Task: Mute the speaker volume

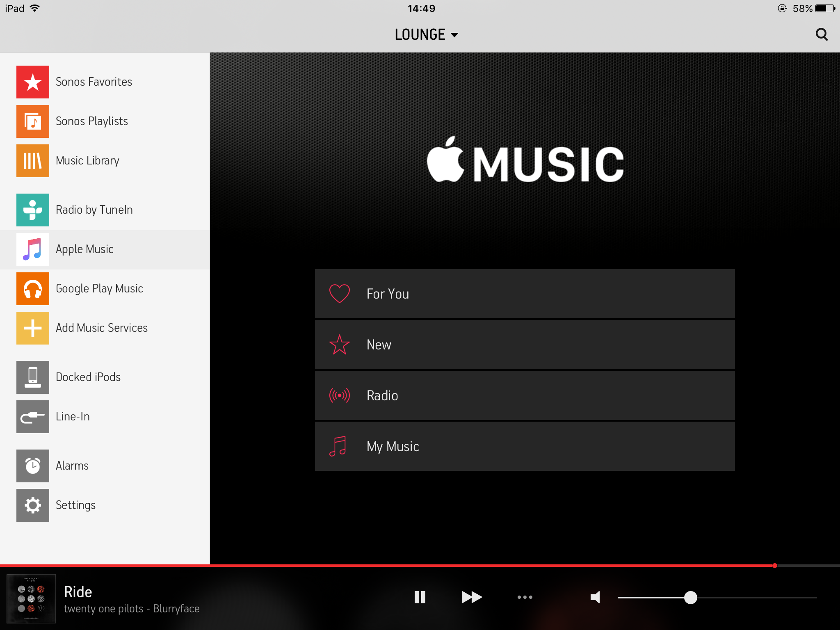Action: point(595,598)
